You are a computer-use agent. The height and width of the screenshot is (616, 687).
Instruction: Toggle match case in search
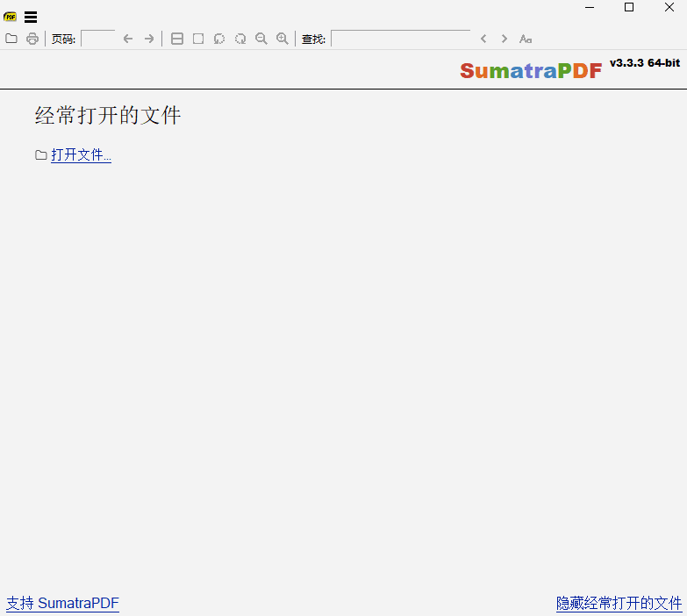pos(526,39)
